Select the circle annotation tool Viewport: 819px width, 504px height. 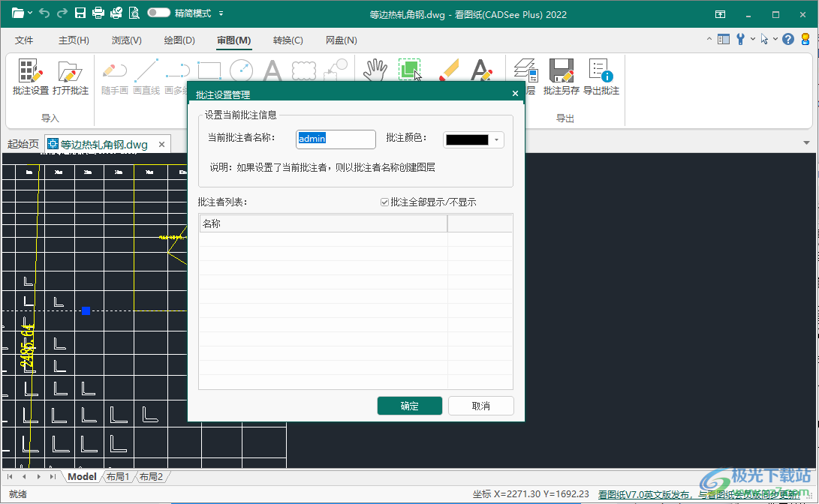(241, 70)
